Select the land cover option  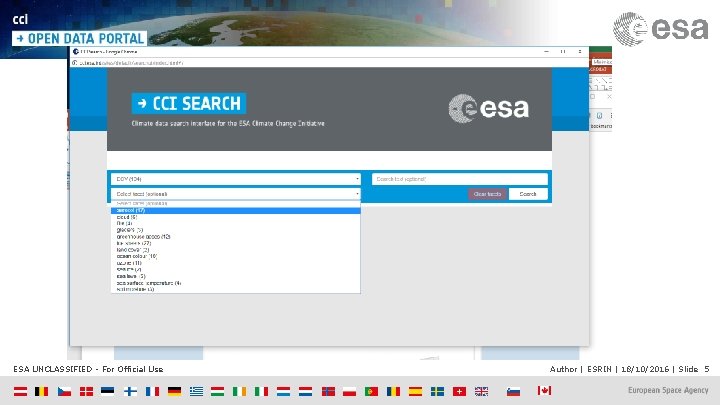[x=236, y=250]
